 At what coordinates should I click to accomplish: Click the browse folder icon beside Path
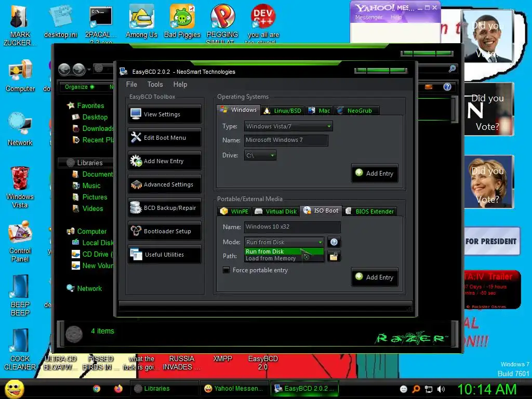tap(334, 257)
